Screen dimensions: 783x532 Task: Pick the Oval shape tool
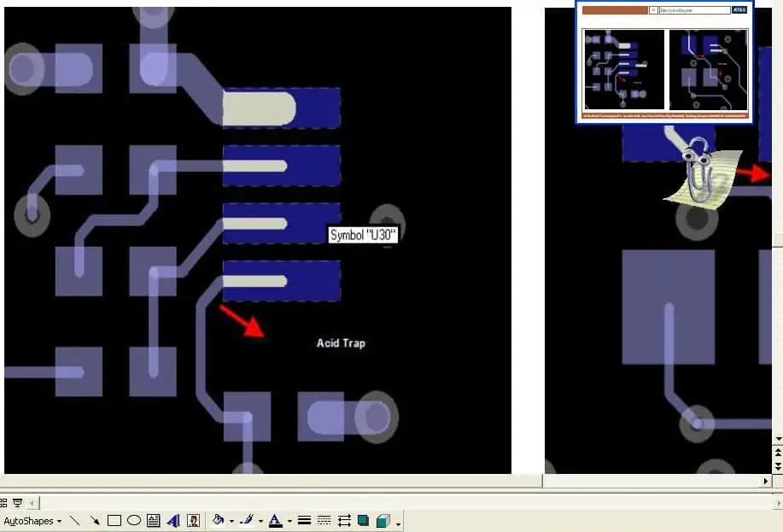[134, 521]
